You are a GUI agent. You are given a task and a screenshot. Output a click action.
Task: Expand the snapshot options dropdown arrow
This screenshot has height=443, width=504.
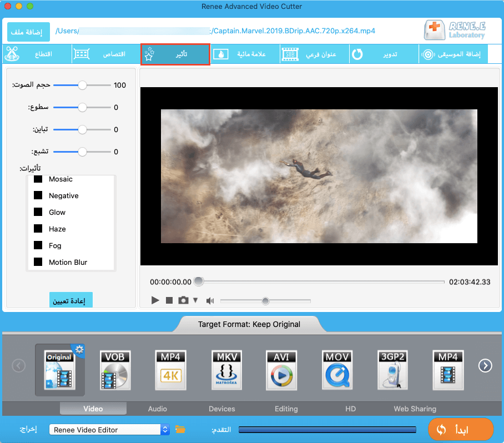195,300
